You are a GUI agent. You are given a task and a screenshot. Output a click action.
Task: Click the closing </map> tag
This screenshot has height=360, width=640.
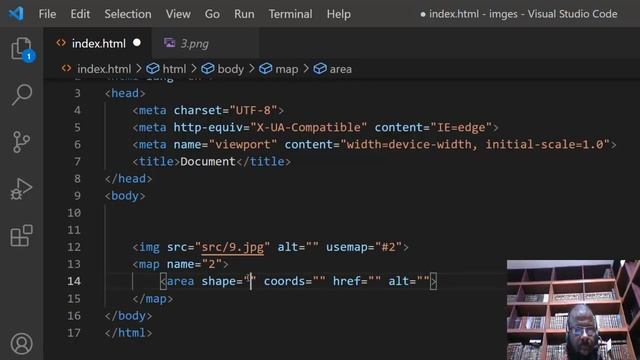click(x=153, y=299)
